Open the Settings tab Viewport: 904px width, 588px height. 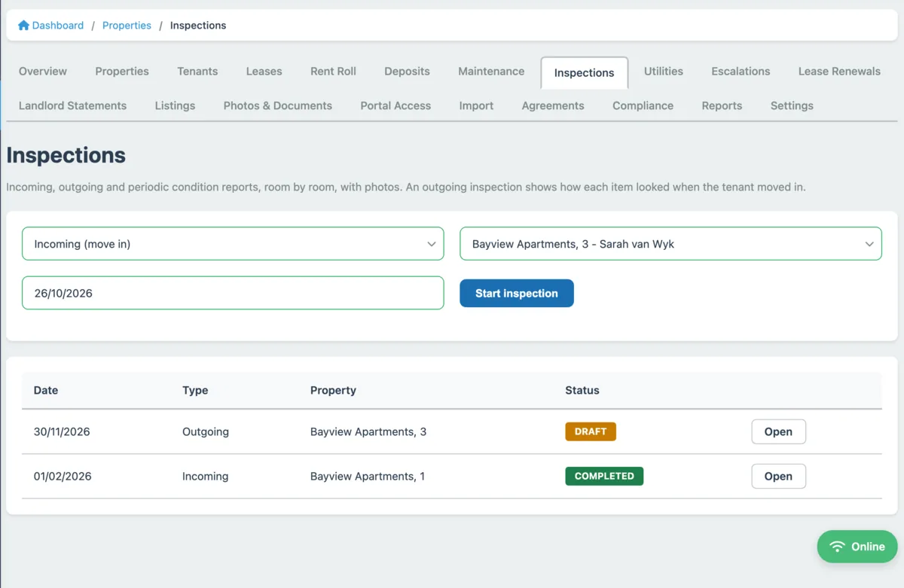click(x=792, y=106)
